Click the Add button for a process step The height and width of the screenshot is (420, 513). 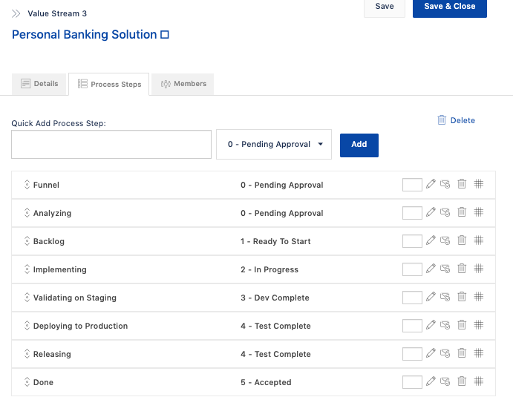[x=359, y=145]
